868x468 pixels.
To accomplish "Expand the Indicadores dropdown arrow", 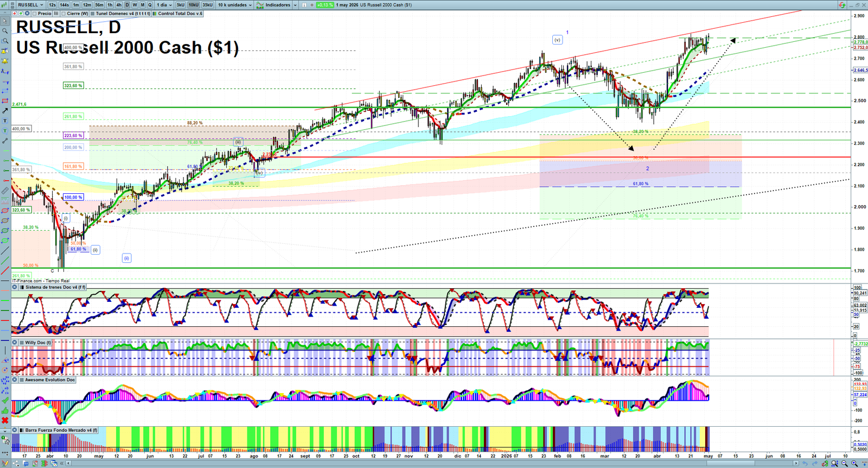I will click(295, 5).
